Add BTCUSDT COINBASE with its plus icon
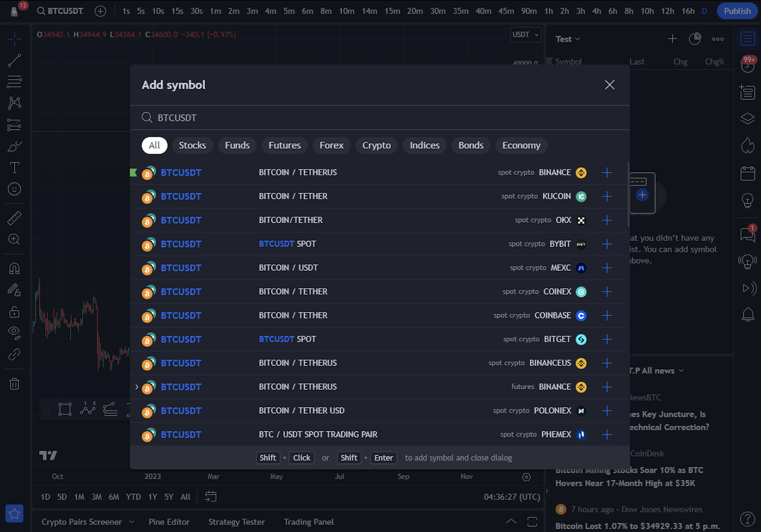 coord(607,315)
